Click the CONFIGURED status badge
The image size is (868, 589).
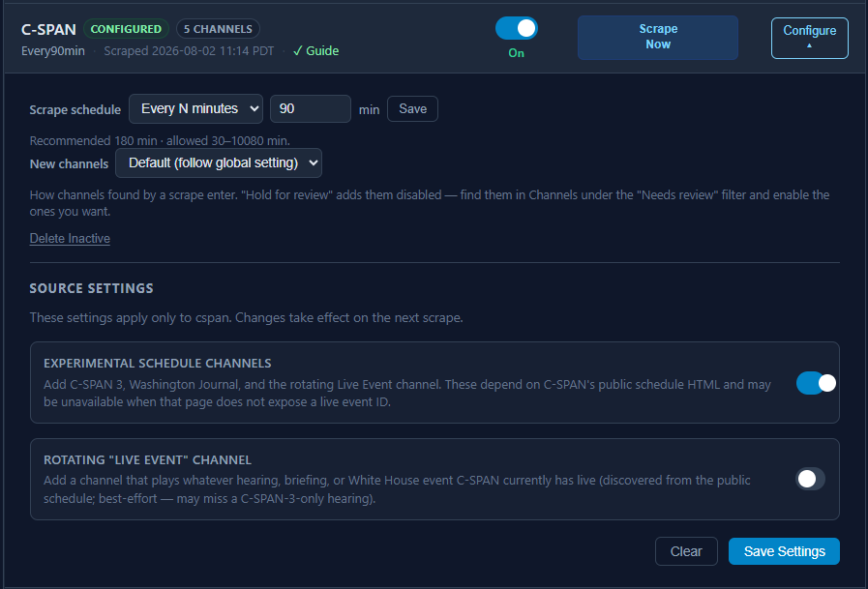[126, 29]
